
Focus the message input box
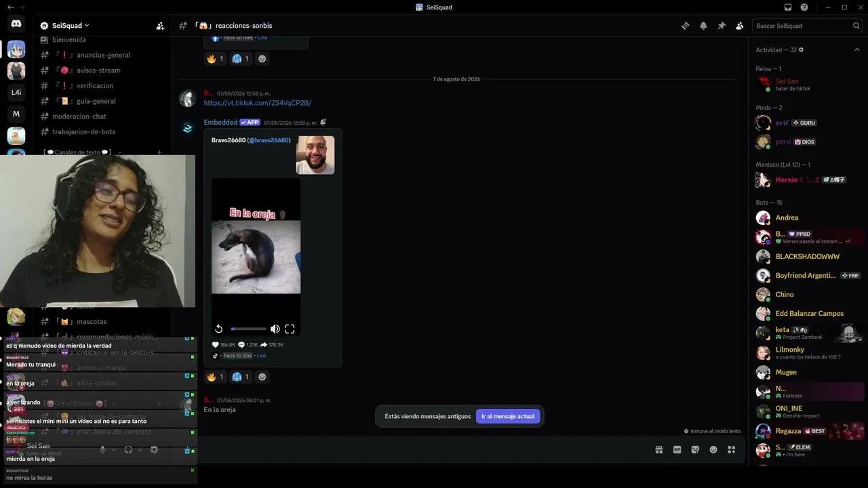(420, 449)
